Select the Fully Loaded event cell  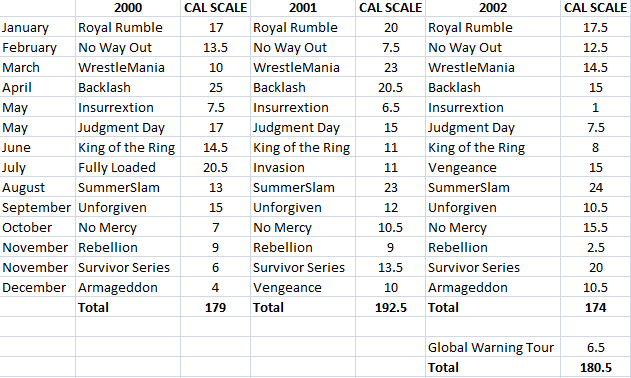(128, 167)
